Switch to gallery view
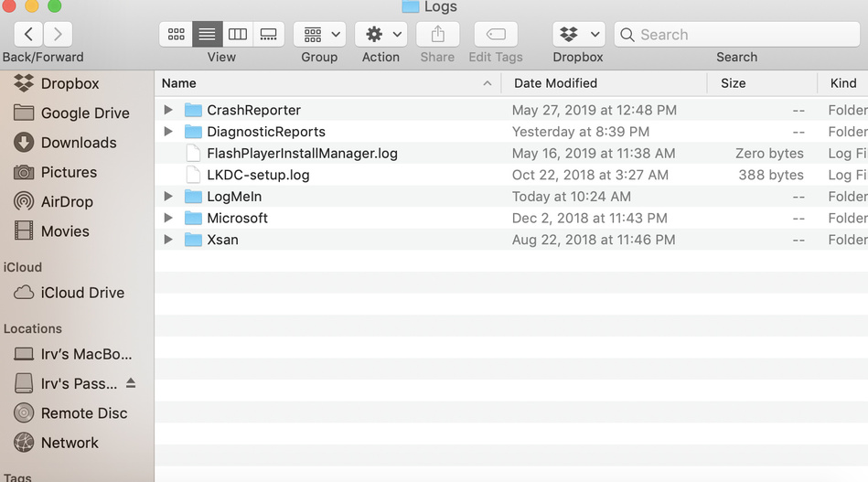 269,35
